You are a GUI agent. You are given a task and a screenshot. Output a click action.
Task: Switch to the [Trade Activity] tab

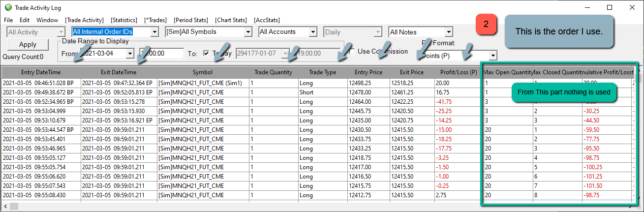click(x=84, y=20)
